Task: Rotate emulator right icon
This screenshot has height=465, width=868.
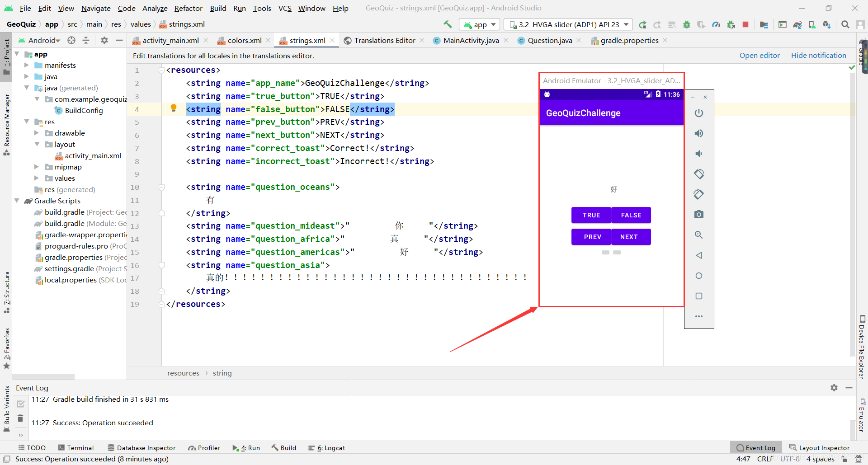Action: tap(699, 194)
